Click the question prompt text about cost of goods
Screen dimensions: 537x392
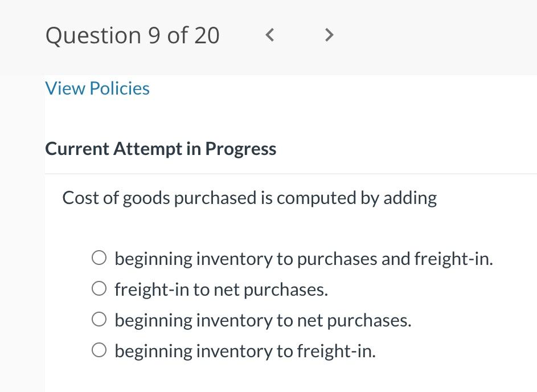pos(249,197)
